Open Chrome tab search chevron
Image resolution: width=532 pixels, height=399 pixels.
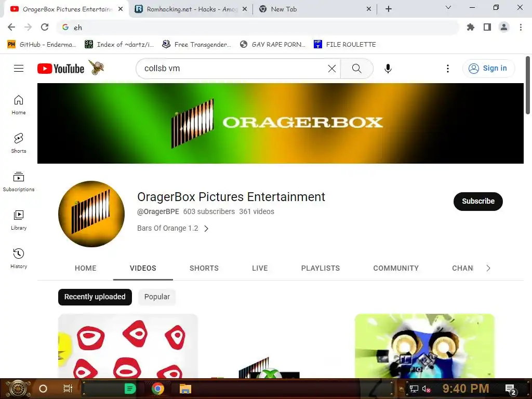pyautogui.click(x=448, y=7)
